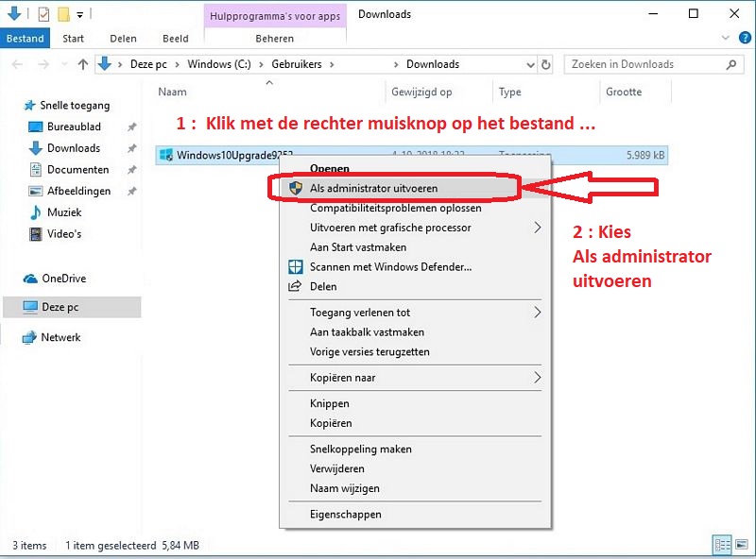Select OneDrive cloud icon in navigation pane
The width and height of the screenshot is (756, 559).
[x=29, y=279]
